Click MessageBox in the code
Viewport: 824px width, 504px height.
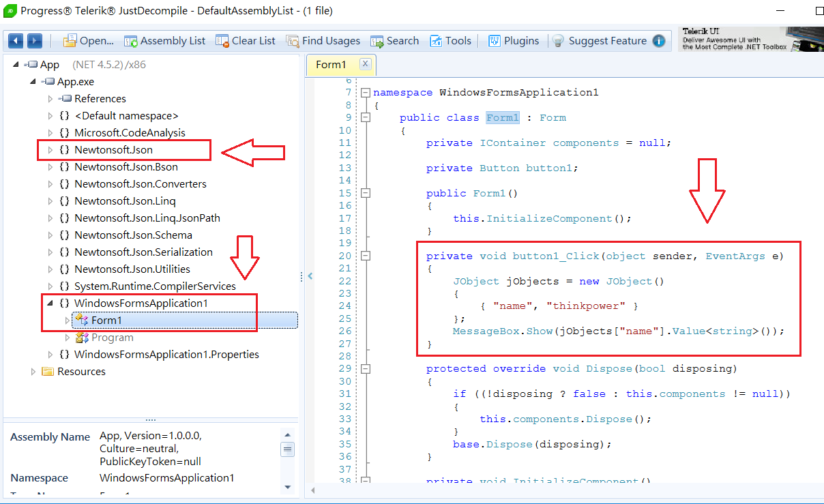(483, 331)
